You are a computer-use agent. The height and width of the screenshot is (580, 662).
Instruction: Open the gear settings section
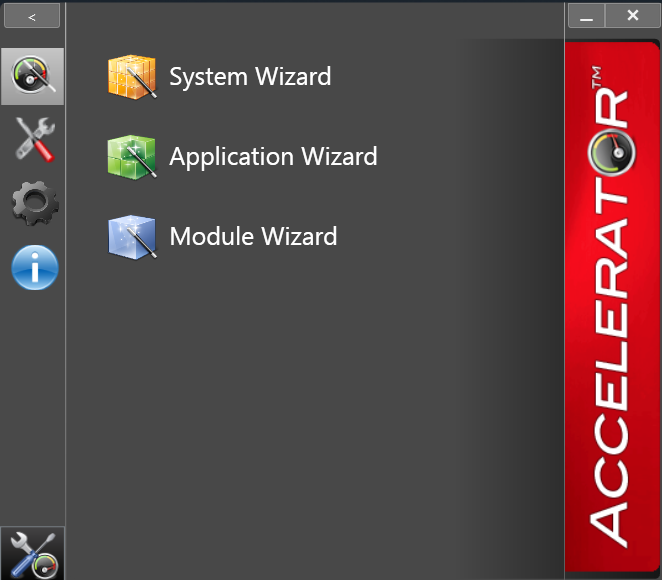[35, 203]
